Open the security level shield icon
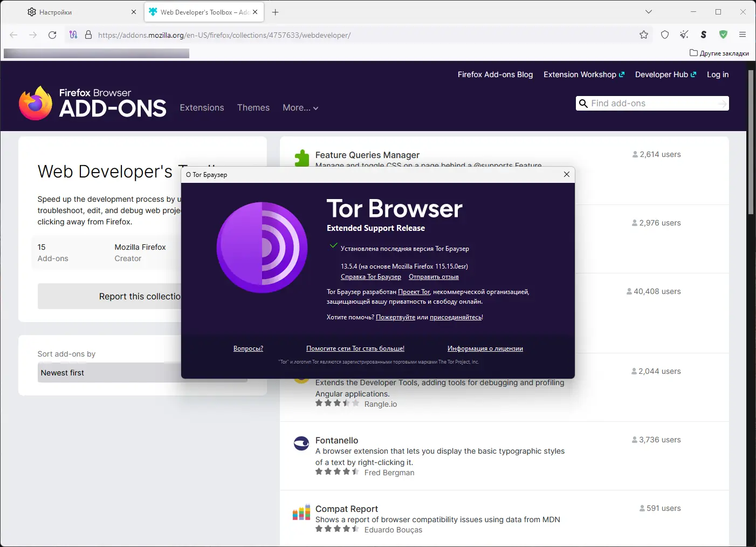 [x=665, y=35]
